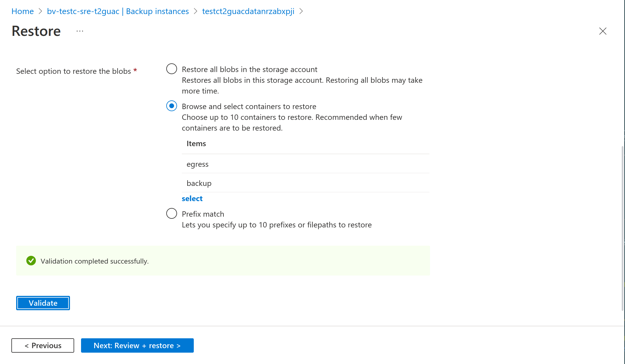Click the Restore page title
The height and width of the screenshot is (364, 625).
click(x=36, y=31)
